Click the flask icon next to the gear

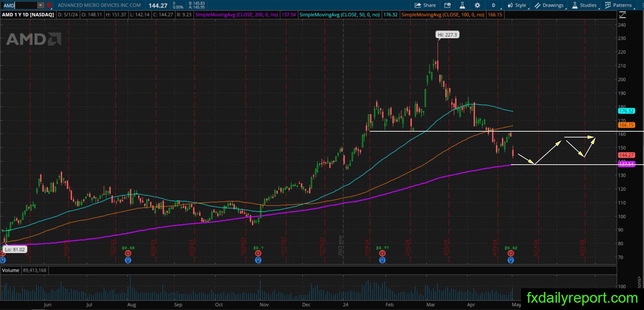[x=462, y=5]
